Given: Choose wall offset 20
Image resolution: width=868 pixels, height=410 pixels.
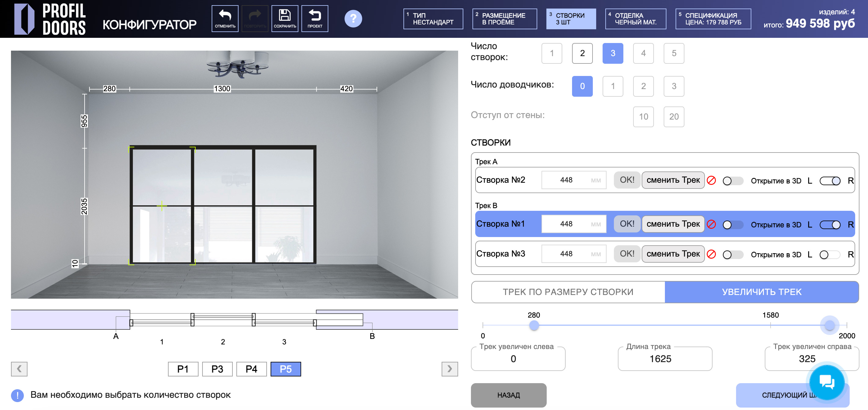Looking at the screenshot, I should click(674, 117).
